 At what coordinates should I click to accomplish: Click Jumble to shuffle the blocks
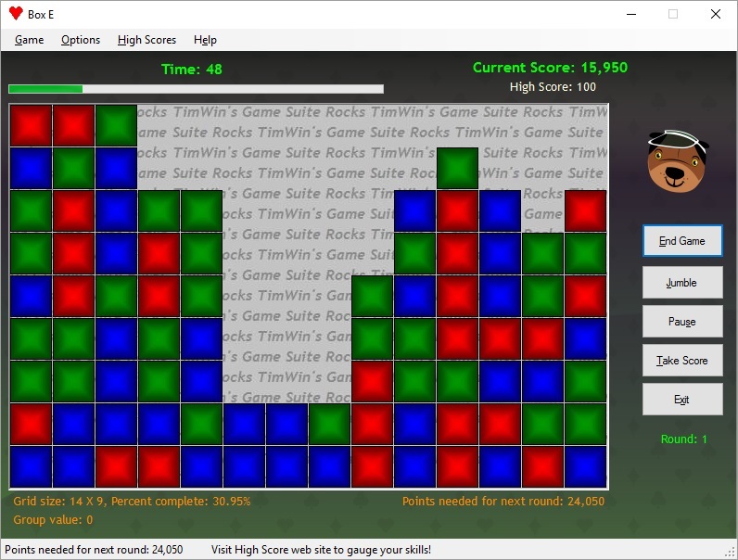coord(681,283)
